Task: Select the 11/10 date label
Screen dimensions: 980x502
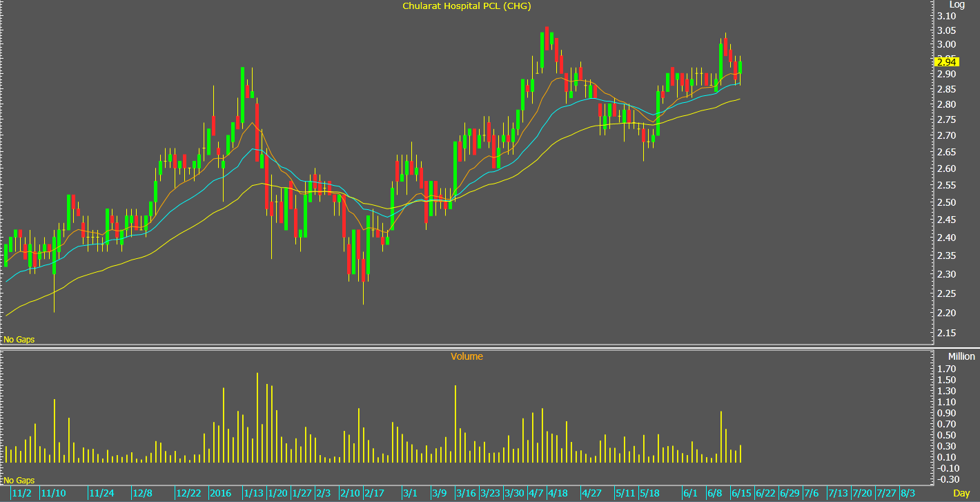Action: click(53, 493)
